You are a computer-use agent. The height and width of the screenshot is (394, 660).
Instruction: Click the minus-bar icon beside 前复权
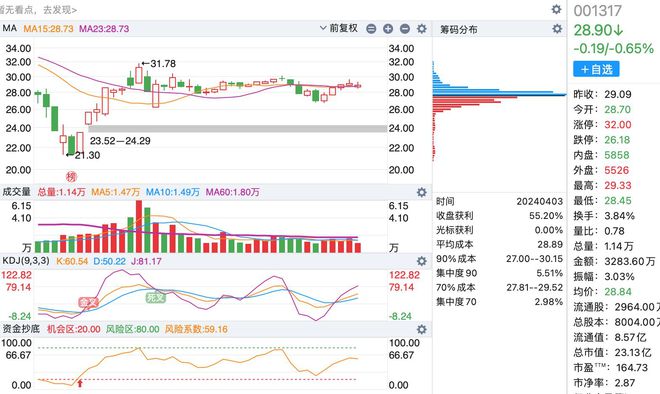371,29
